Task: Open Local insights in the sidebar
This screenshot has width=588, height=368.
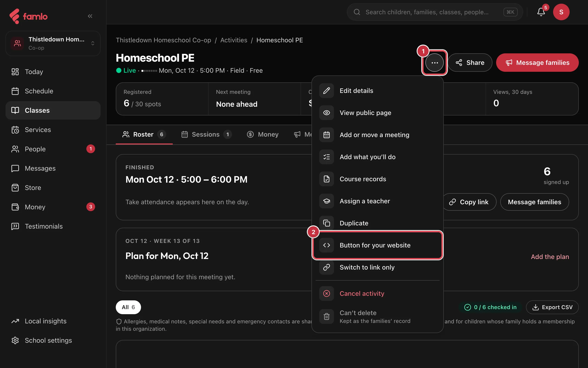Action: pyautogui.click(x=53, y=321)
